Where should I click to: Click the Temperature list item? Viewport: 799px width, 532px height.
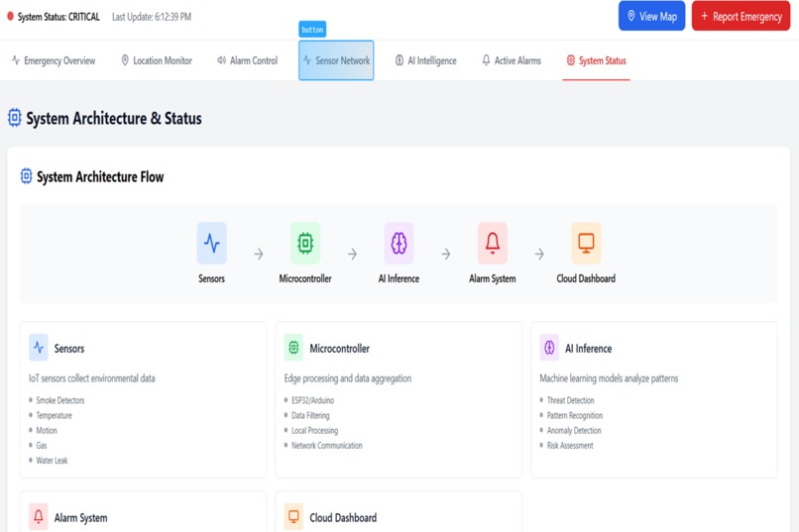coord(51,415)
